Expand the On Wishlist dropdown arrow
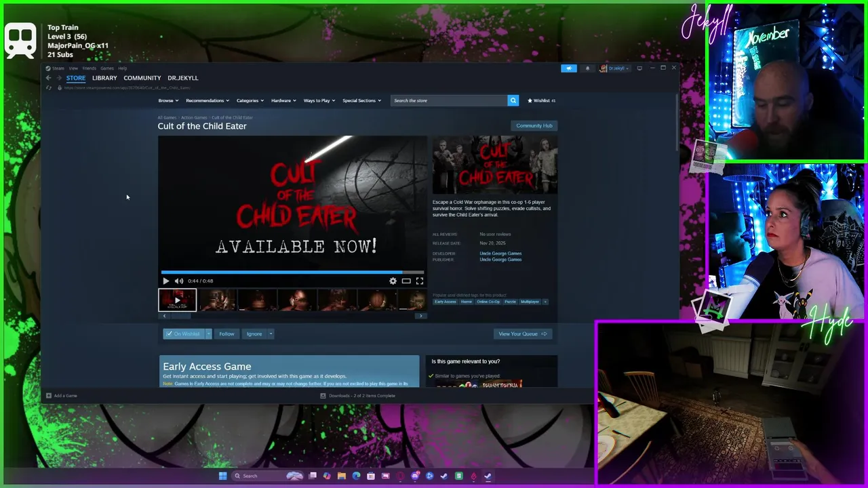 coord(209,333)
